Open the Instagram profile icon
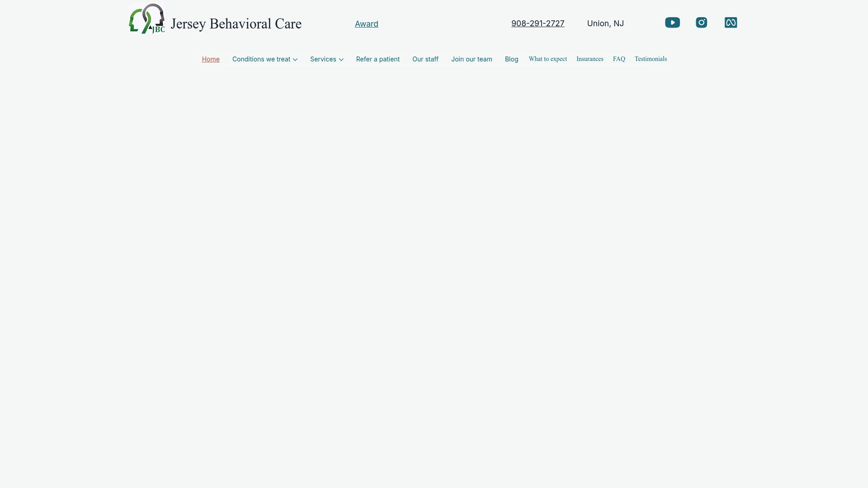 coord(701,23)
